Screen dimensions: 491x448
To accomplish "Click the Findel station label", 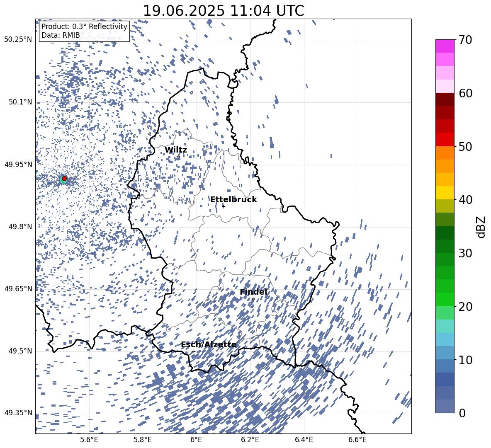I will (253, 292).
